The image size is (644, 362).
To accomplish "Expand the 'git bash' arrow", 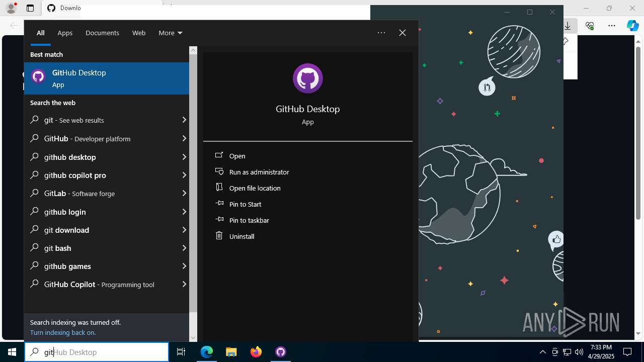I will click(184, 248).
